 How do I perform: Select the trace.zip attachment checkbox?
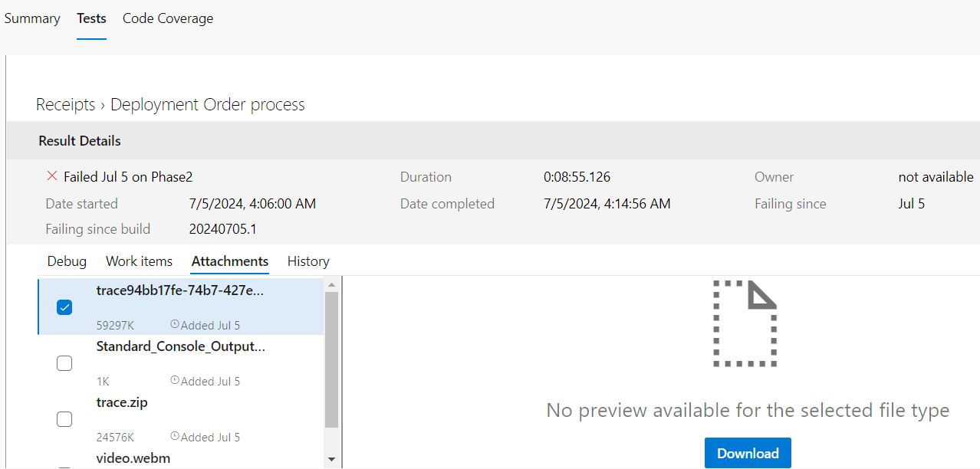pyautogui.click(x=65, y=419)
